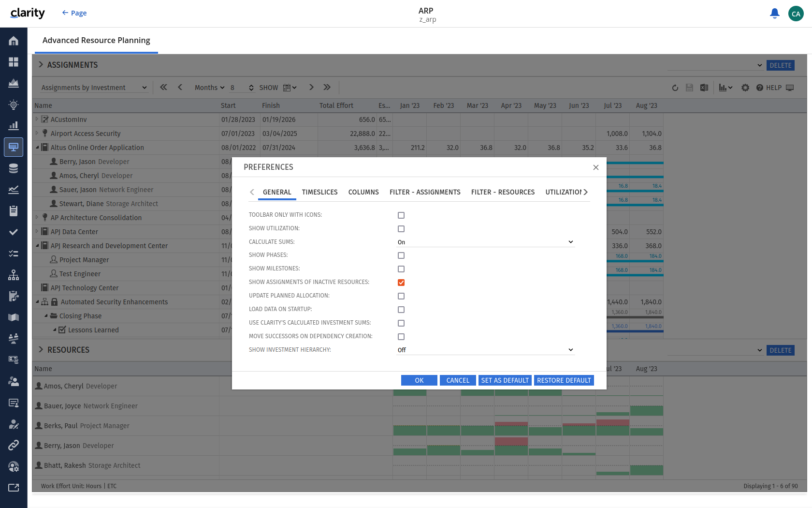
Task: Collapse the ASSIGNMENTS section
Action: click(x=41, y=65)
